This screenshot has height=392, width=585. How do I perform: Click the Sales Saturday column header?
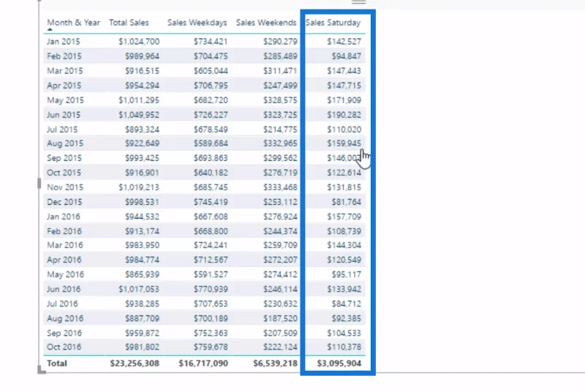pos(333,23)
